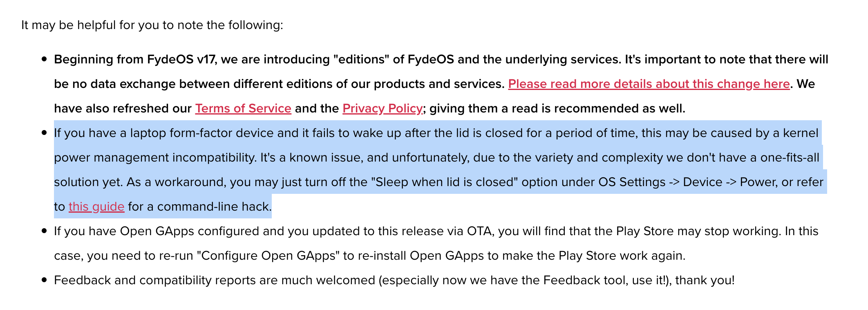This screenshot has width=868, height=310.
Task: Click the bullet before the laptop form-factor paragraph
Action: [x=45, y=133]
